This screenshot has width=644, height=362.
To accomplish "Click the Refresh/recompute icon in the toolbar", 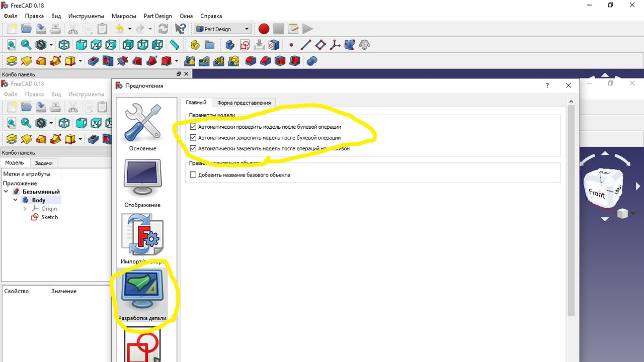I will point(163,29).
